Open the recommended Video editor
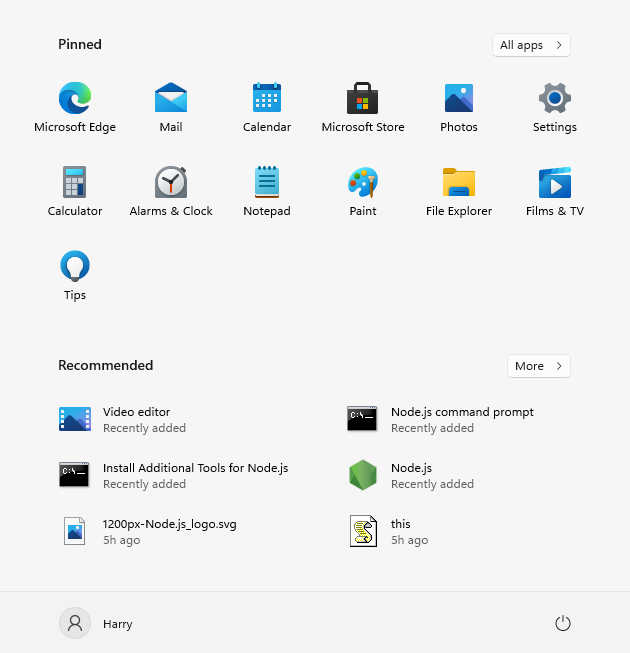The width and height of the screenshot is (630, 653). (136, 419)
